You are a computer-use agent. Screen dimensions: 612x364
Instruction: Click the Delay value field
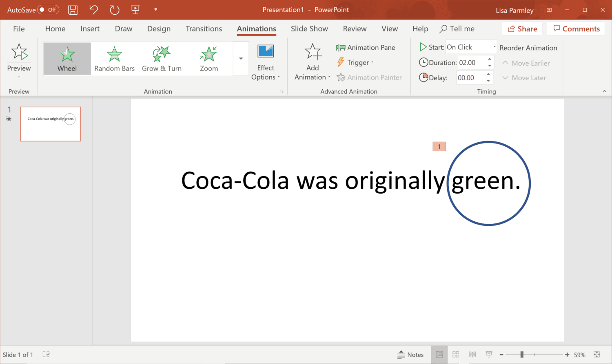(x=470, y=77)
